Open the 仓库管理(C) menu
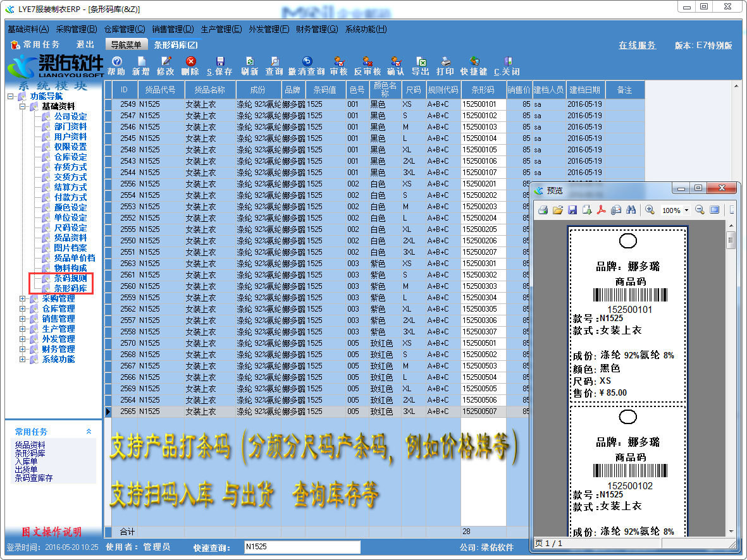747x560 pixels. (125, 29)
